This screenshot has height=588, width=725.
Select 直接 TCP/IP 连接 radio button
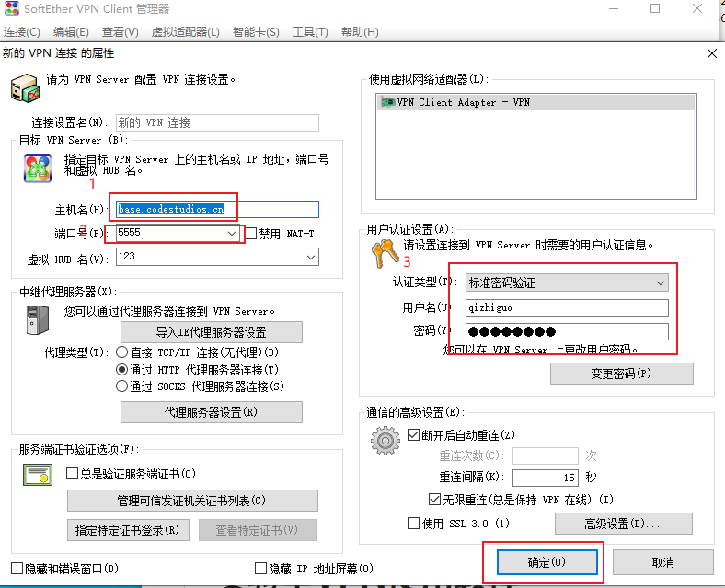point(121,352)
